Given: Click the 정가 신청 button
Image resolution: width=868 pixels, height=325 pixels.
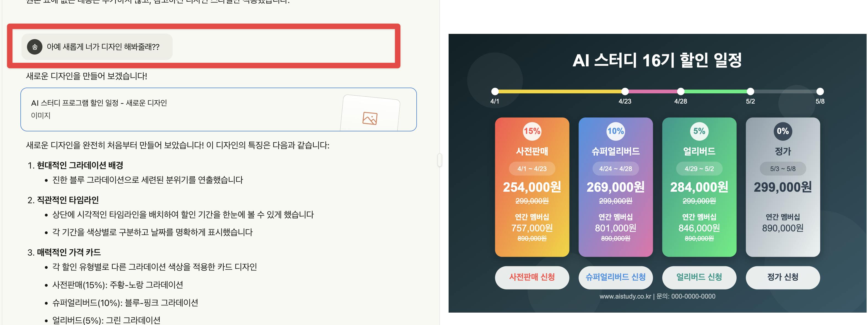Looking at the screenshot, I should tap(782, 277).
